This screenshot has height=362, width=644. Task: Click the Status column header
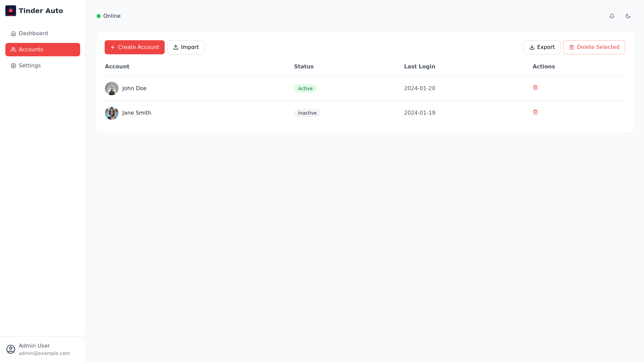tap(304, 67)
